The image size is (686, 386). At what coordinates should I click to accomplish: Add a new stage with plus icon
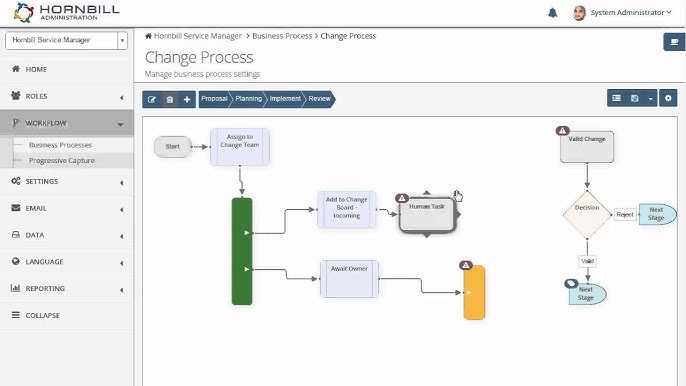(187, 99)
